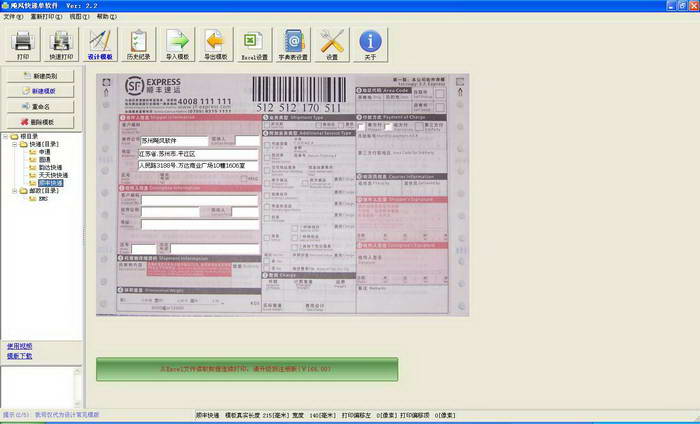Open the Excel设置 toolbar icon
This screenshot has width=700, height=424.
click(254, 44)
